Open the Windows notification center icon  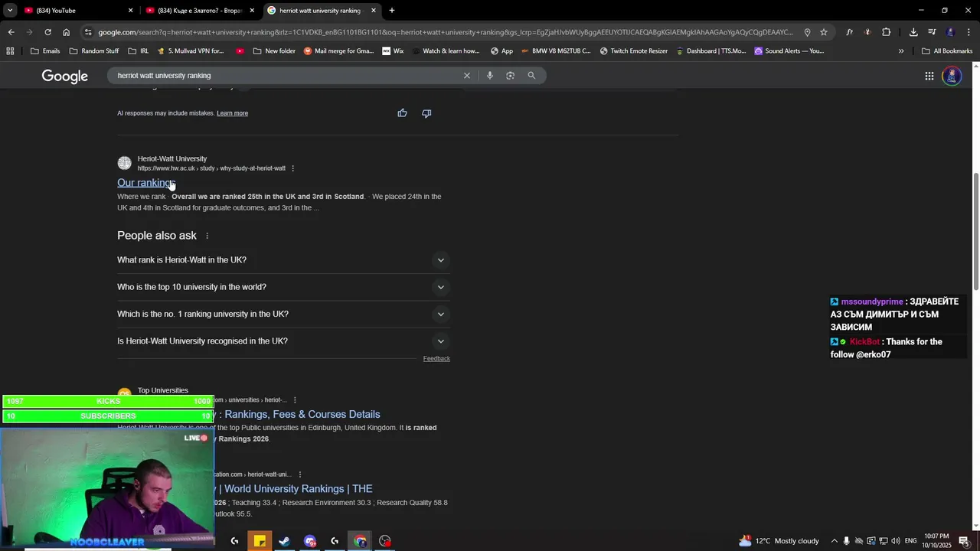click(x=964, y=541)
